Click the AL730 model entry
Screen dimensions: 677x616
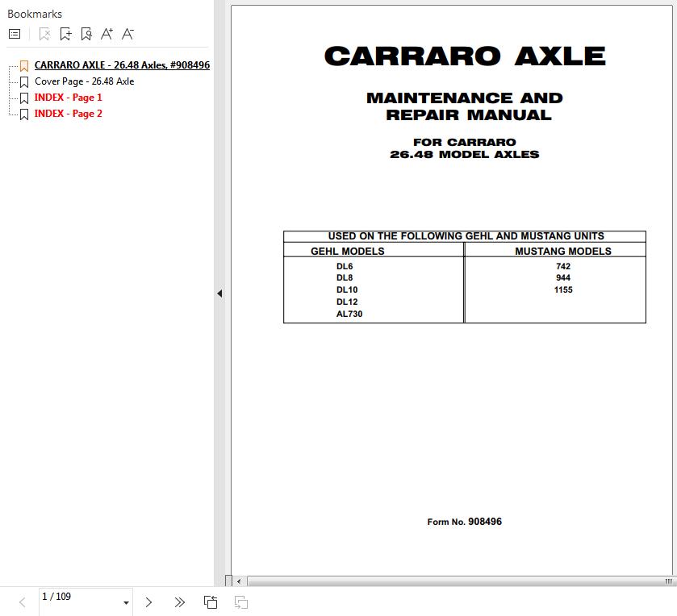[349, 314]
